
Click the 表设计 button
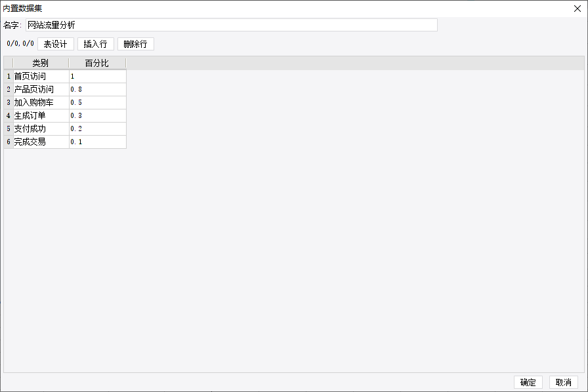pyautogui.click(x=56, y=44)
